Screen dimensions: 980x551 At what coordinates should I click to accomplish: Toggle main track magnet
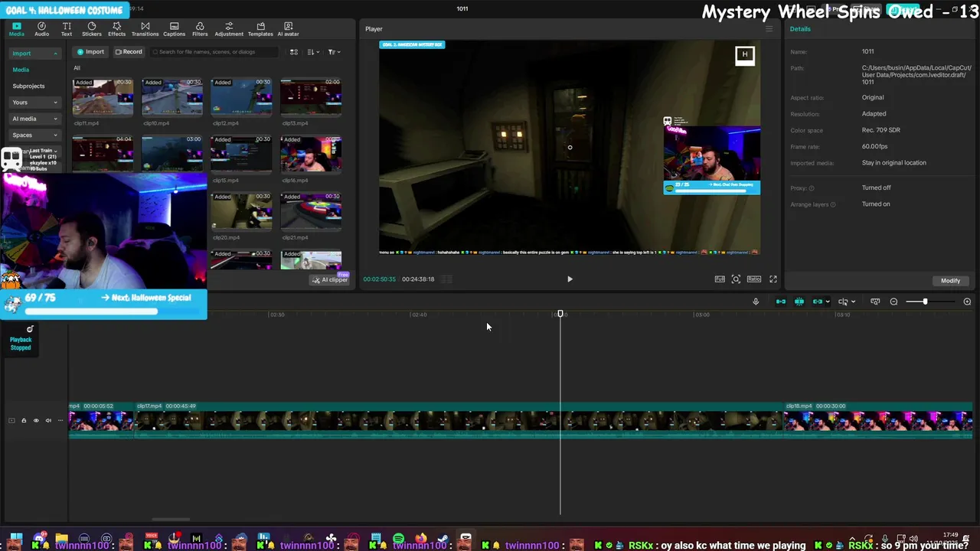pos(781,302)
